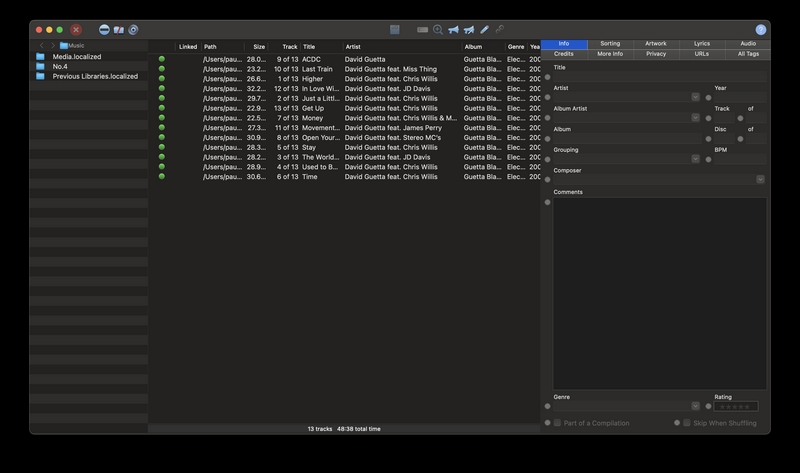Select the artist cell David Guetta feat. Stereo MC's
Viewport: 800px width, 473px height.
pos(392,137)
